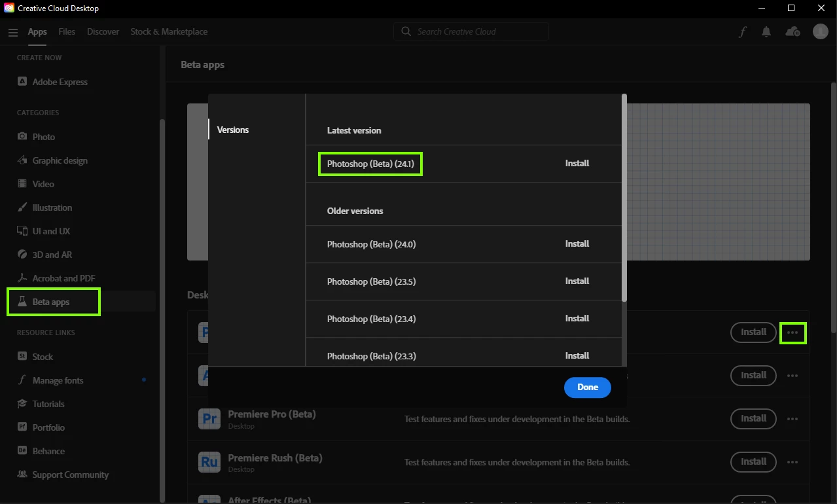Install the first beta app row

[x=753, y=332]
